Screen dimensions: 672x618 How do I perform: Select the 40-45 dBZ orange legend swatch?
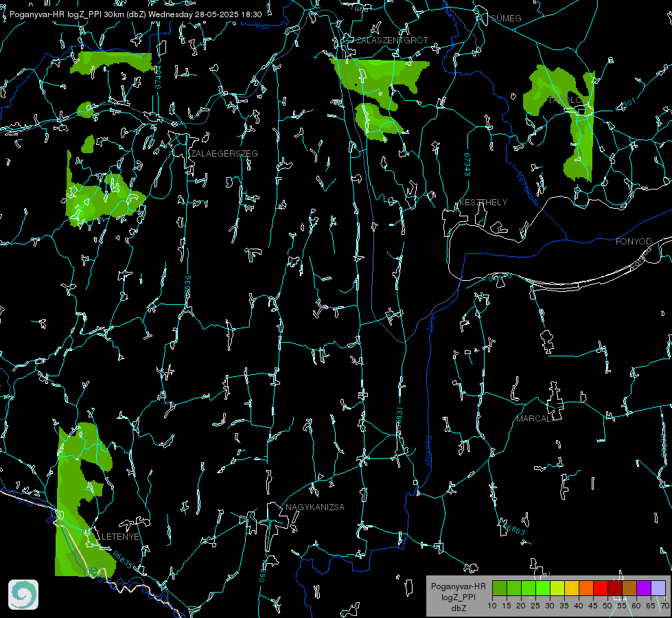tap(586, 588)
